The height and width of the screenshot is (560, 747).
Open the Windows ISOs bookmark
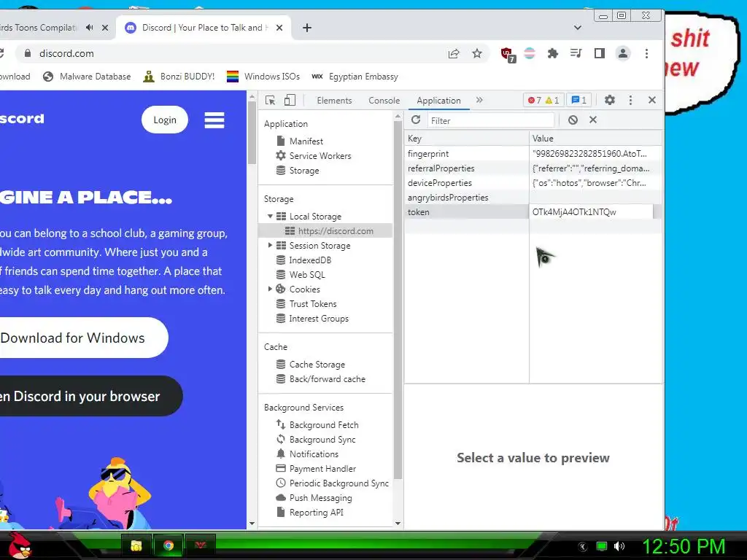point(263,77)
